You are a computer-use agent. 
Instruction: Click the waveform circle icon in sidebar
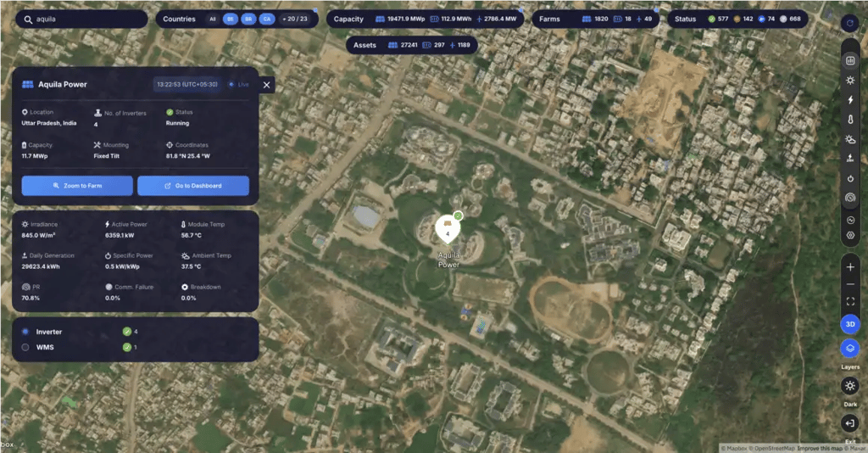[850, 220]
